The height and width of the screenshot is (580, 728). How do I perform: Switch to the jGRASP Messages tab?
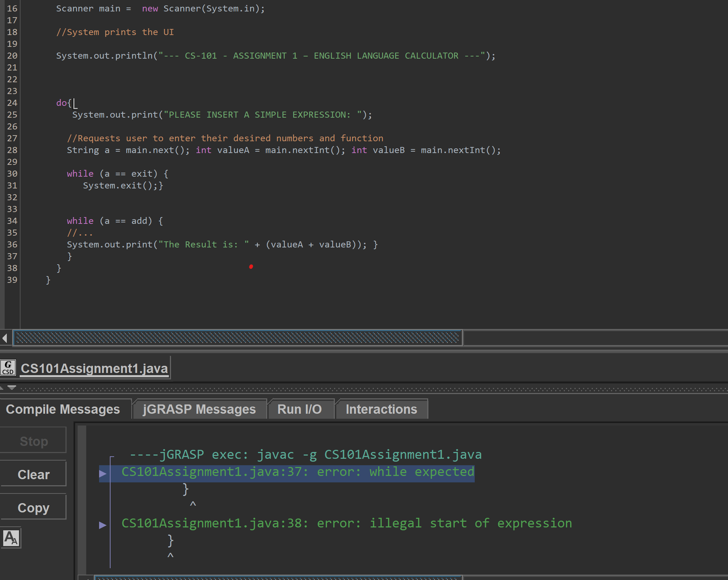[x=199, y=409]
